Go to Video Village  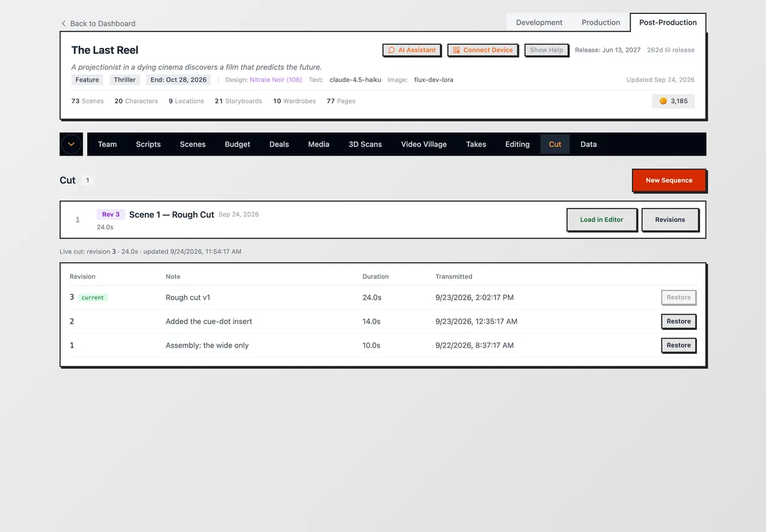point(424,144)
